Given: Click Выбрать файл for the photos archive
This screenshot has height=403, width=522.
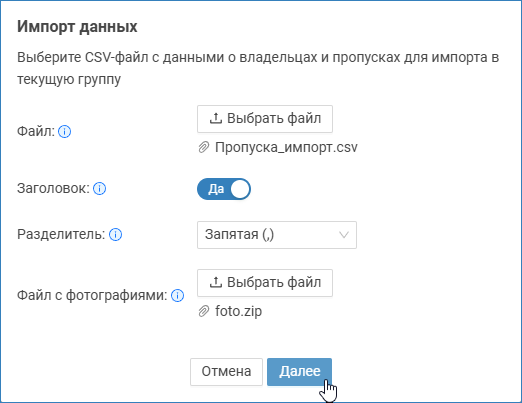Looking at the screenshot, I should pos(265,283).
